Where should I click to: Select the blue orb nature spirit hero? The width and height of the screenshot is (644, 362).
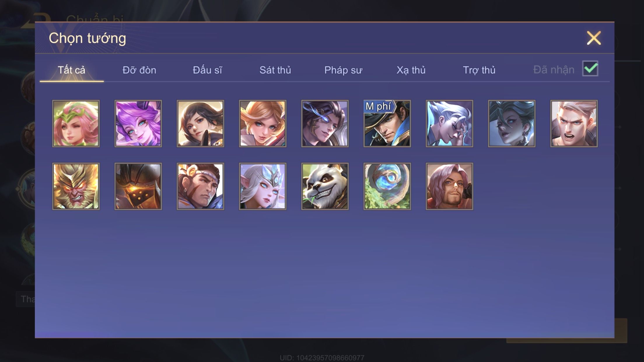[x=387, y=186]
